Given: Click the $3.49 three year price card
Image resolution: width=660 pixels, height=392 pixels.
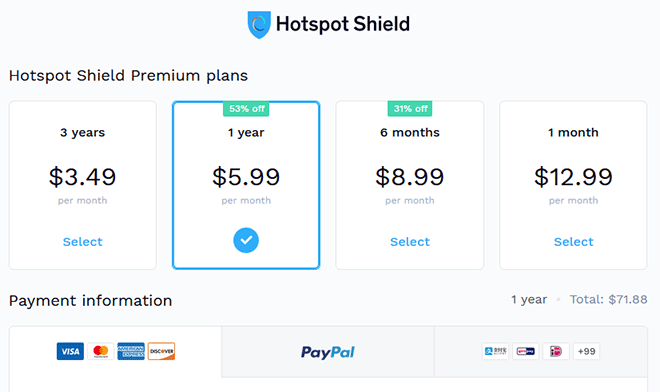Looking at the screenshot, I should pos(82,185).
